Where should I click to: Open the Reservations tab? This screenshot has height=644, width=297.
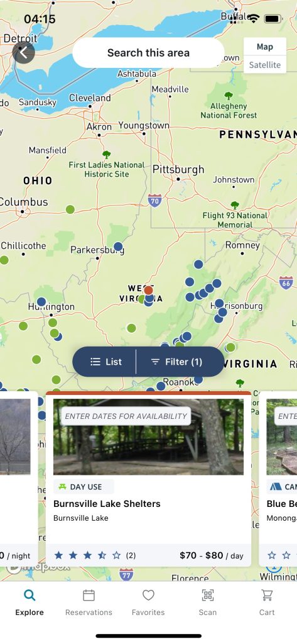[x=89, y=602]
